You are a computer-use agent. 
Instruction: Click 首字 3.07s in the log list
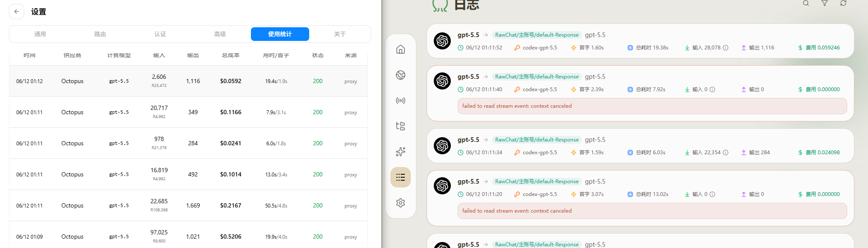point(587,194)
